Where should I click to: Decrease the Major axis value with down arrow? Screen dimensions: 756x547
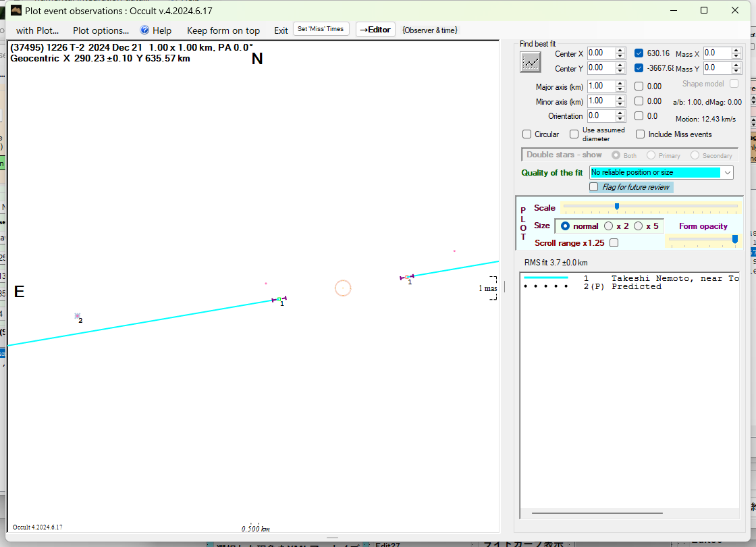click(x=620, y=89)
